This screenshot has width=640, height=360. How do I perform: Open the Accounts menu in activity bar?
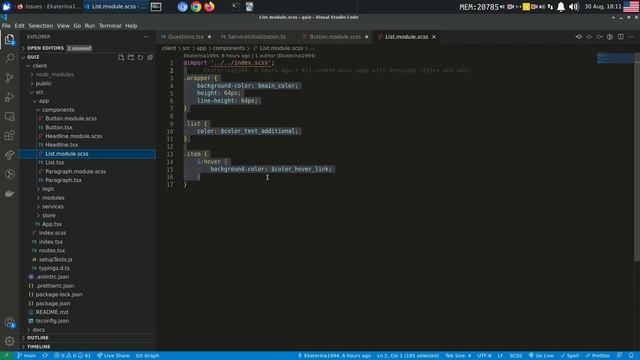click(9, 322)
